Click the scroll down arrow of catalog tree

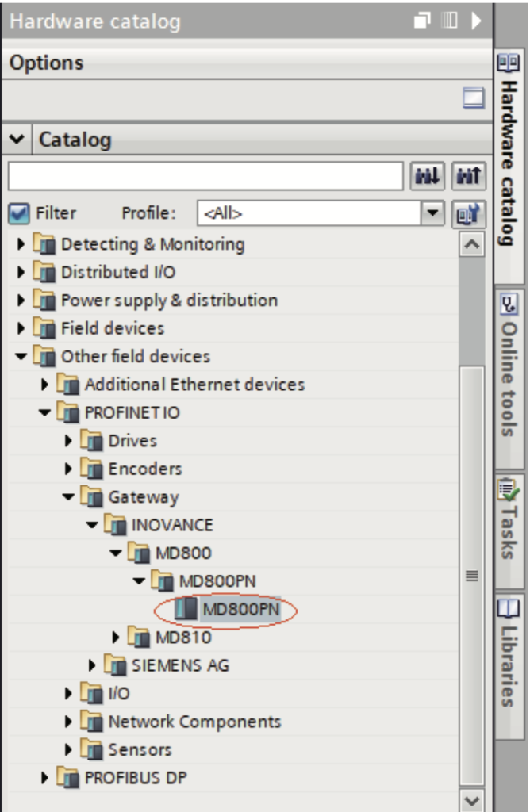coord(472,800)
